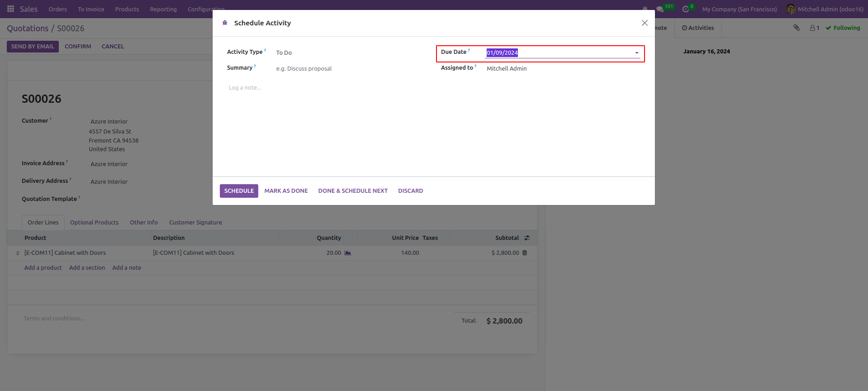Click Delivery Address Azure Interior field
868x391 pixels.
[109, 181]
